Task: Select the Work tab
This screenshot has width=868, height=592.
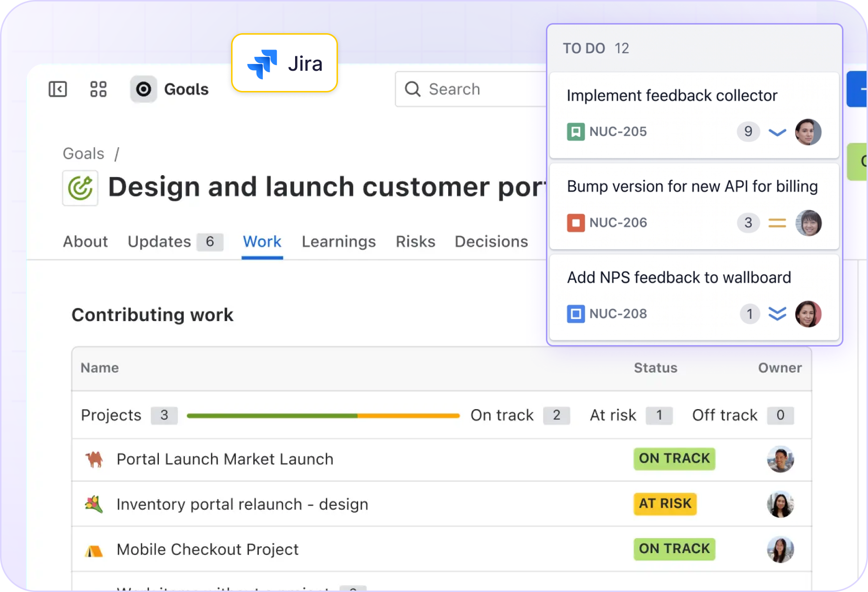Action: coord(262,242)
